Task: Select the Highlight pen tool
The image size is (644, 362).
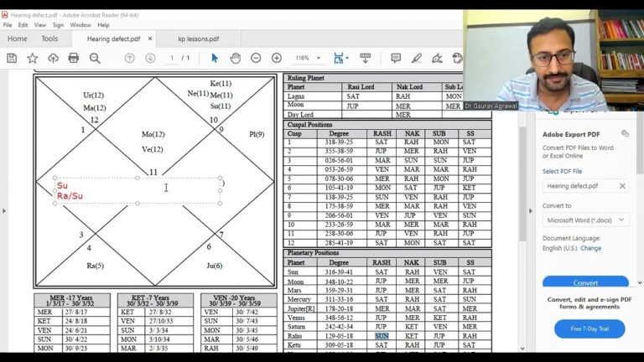Action: point(417,59)
